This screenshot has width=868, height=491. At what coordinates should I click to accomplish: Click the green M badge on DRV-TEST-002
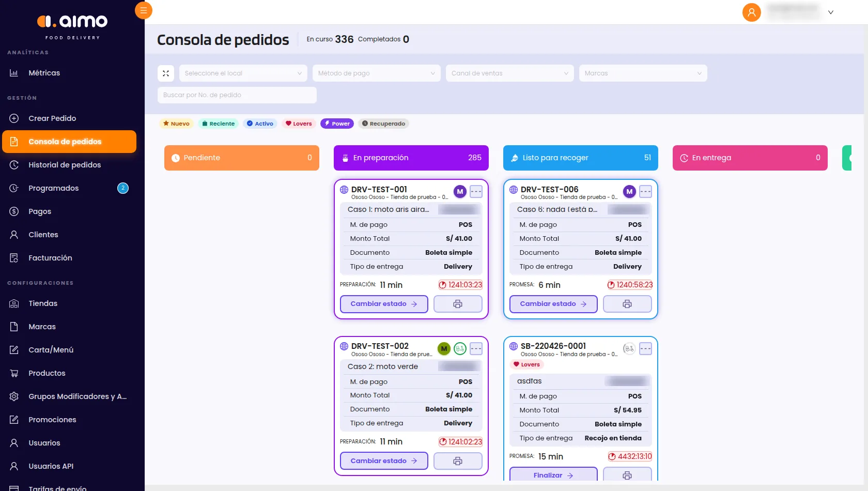[444, 349]
